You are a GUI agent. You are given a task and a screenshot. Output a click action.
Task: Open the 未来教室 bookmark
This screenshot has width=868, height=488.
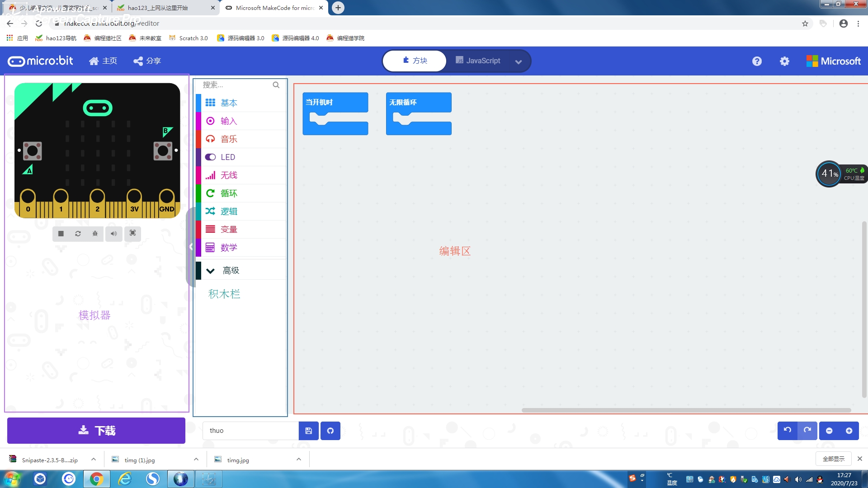[145, 38]
